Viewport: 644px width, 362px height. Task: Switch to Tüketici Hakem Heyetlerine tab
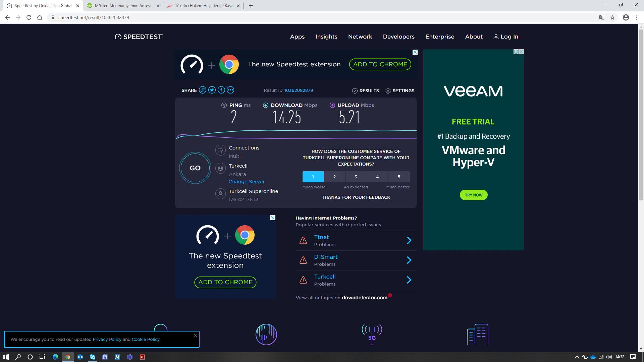pos(203,6)
